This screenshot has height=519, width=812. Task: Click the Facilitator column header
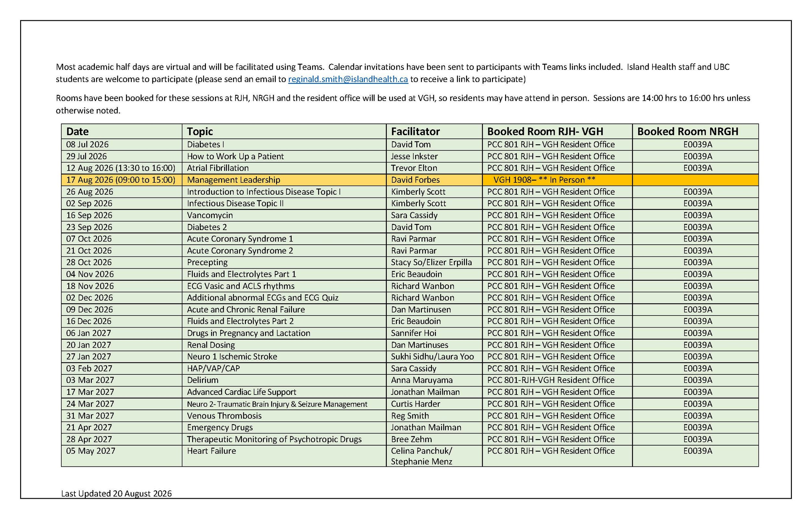(434, 131)
